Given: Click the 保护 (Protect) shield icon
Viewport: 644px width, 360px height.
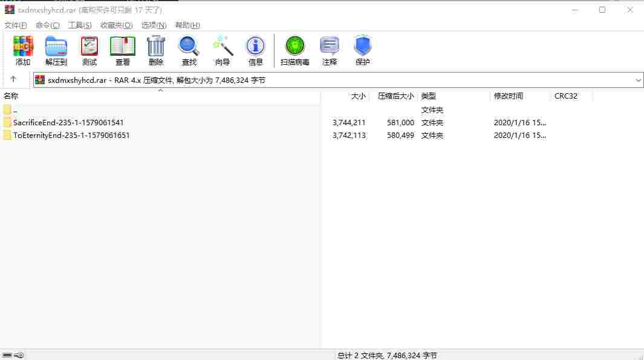Looking at the screenshot, I should [x=363, y=51].
